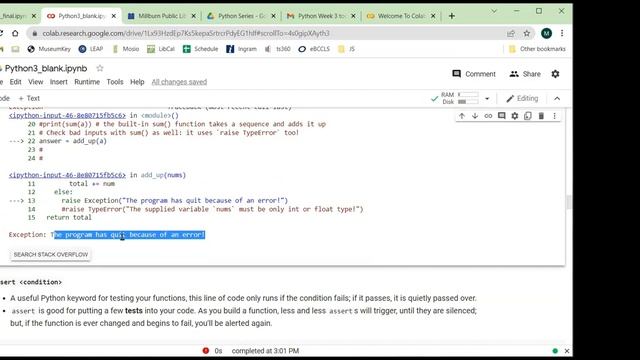Delete cell trash icon
The image size is (640, 360).
541,116
